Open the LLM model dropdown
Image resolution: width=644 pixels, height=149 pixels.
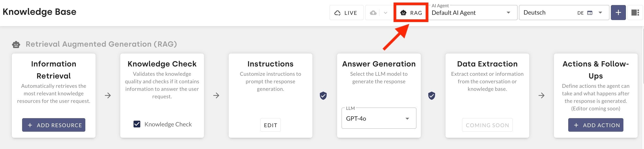(379, 118)
